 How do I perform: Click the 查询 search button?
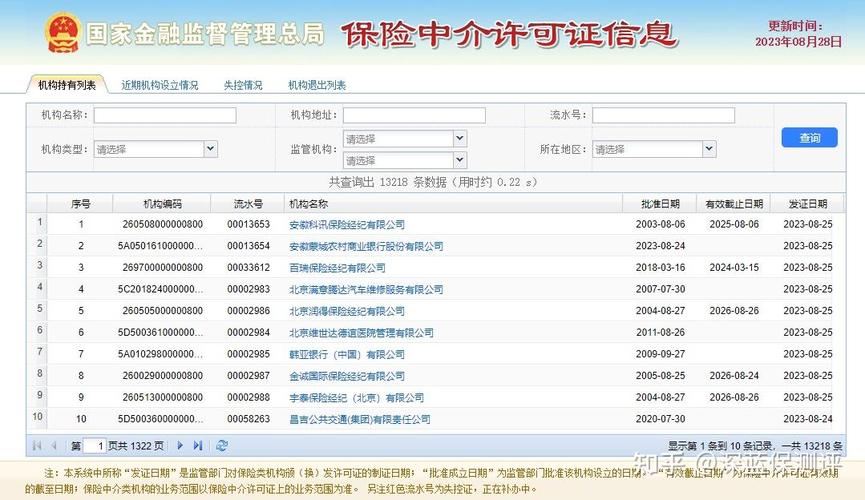pyautogui.click(x=809, y=137)
